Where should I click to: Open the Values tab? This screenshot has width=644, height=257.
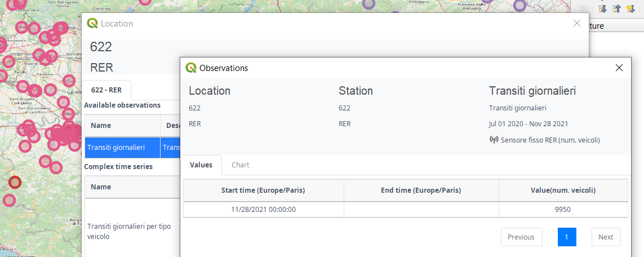coord(201,165)
